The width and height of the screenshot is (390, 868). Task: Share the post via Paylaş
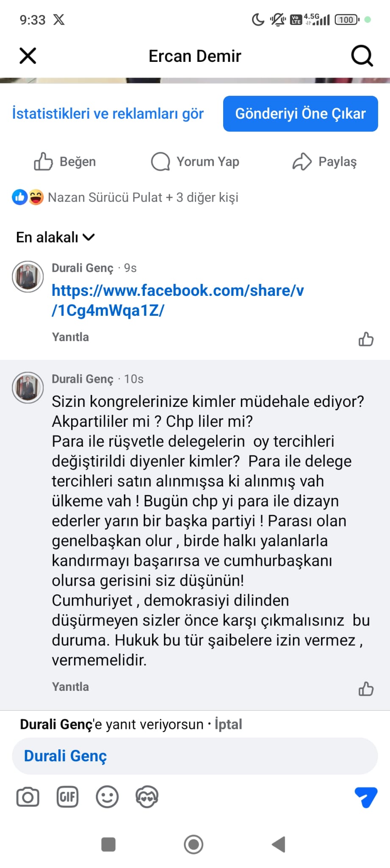(x=324, y=161)
